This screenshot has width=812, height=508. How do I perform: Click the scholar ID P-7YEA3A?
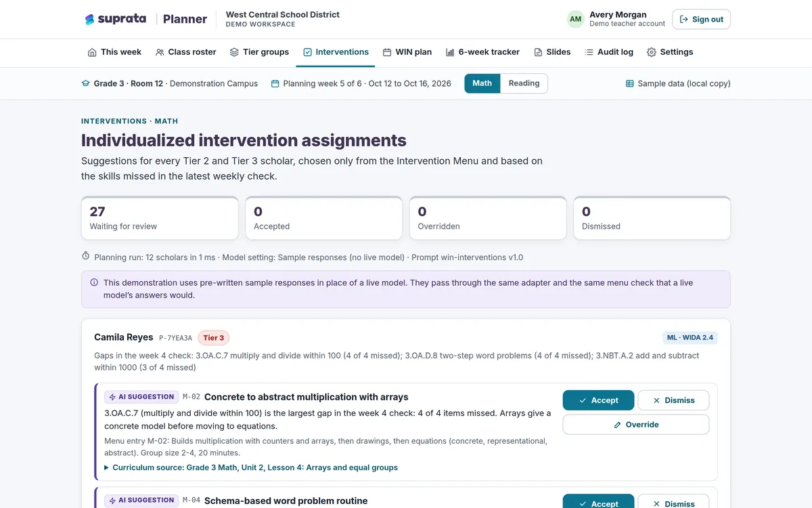tap(175, 338)
